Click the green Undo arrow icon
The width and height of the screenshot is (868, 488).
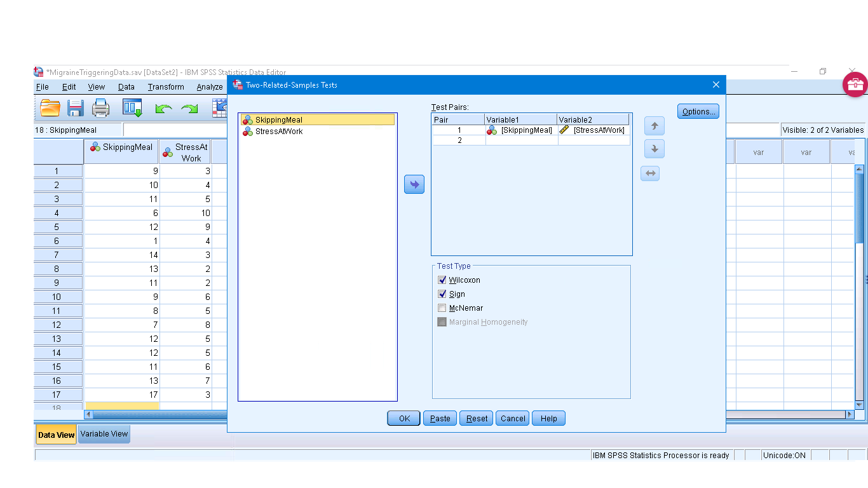click(164, 109)
